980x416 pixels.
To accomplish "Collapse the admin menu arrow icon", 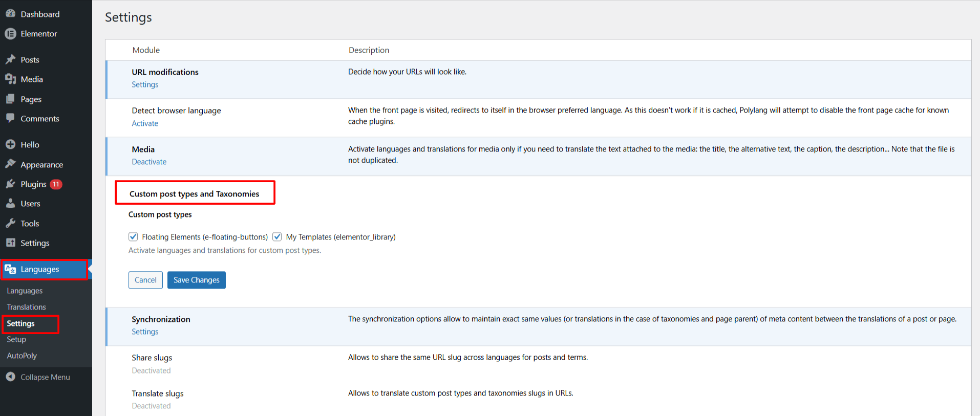I will pos(10,377).
